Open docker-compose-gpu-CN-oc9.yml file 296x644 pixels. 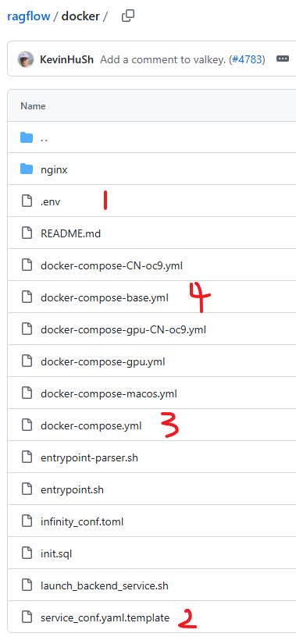123,329
